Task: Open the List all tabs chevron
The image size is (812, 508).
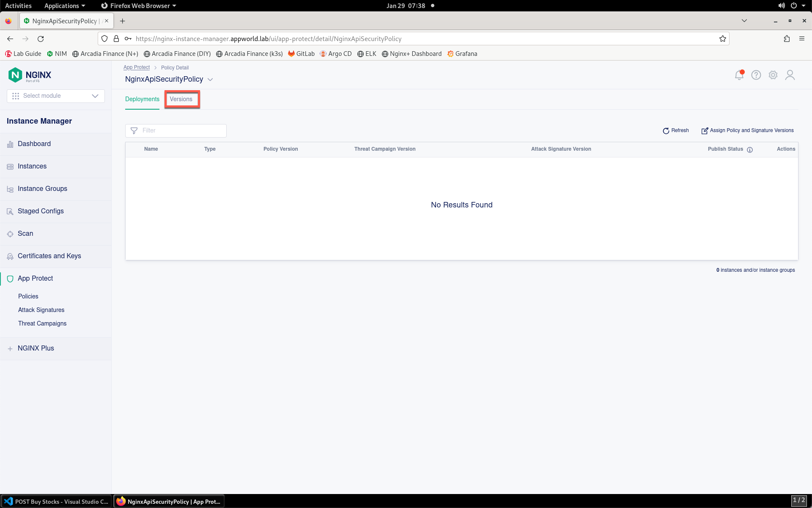Action: click(744, 21)
